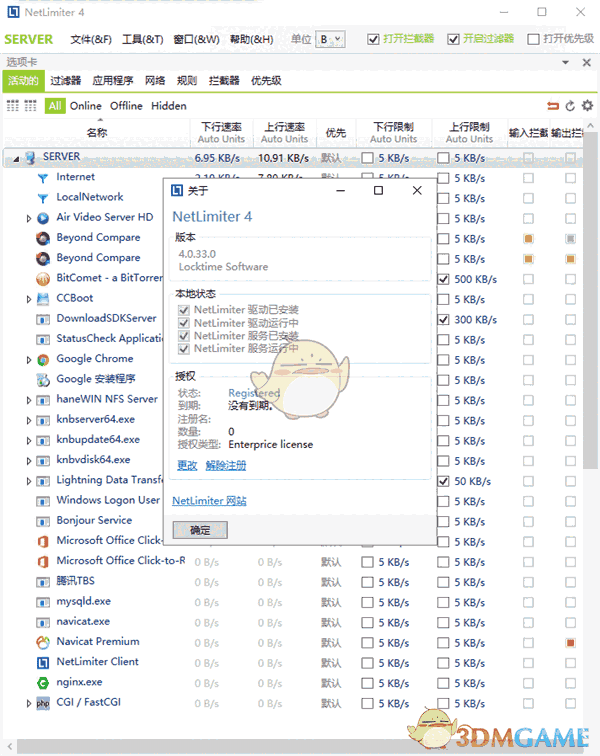
Task: Uncheck DownloadSDKServer 300 KB/s upload limit
Action: 443,320
